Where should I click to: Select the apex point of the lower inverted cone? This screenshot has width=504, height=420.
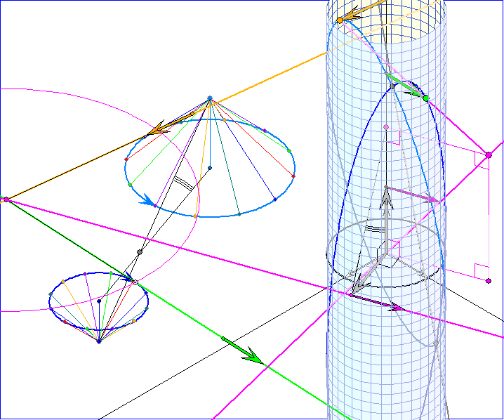click(99, 341)
